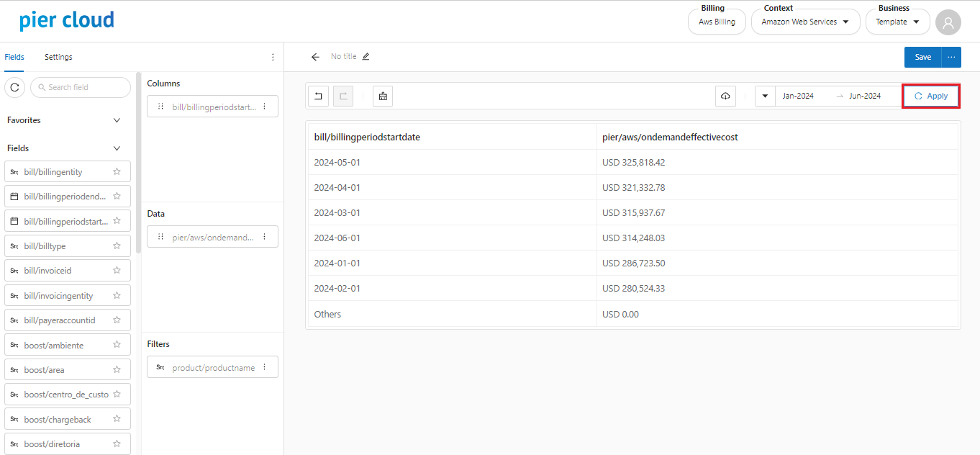Click the undo arrow in the report toolbar
The image size is (980, 455).
(318, 96)
